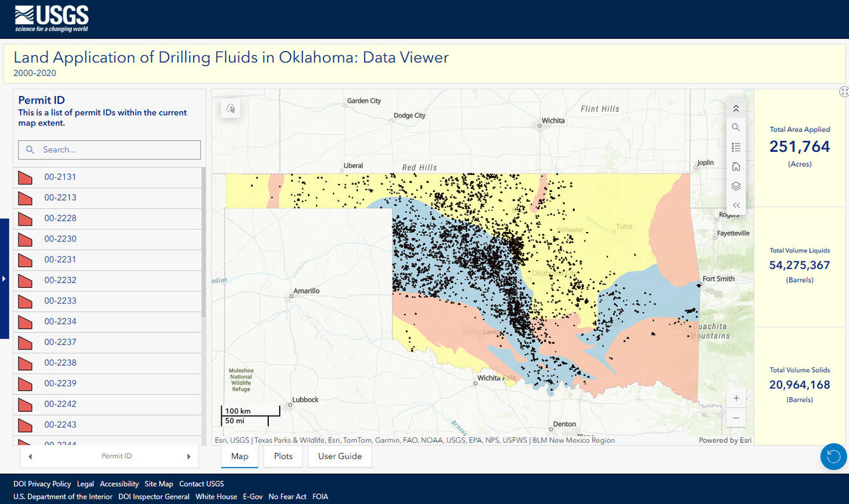The height and width of the screenshot is (504, 849).
Task: Zoom in using the plus button
Action: 735,398
